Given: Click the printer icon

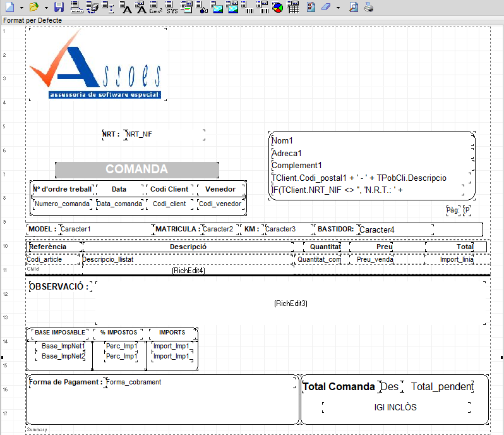Looking at the screenshot, I should click(368, 7).
